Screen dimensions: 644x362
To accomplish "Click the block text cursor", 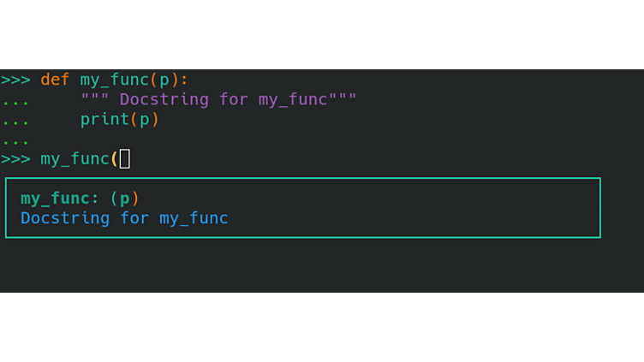I will pos(125,159).
